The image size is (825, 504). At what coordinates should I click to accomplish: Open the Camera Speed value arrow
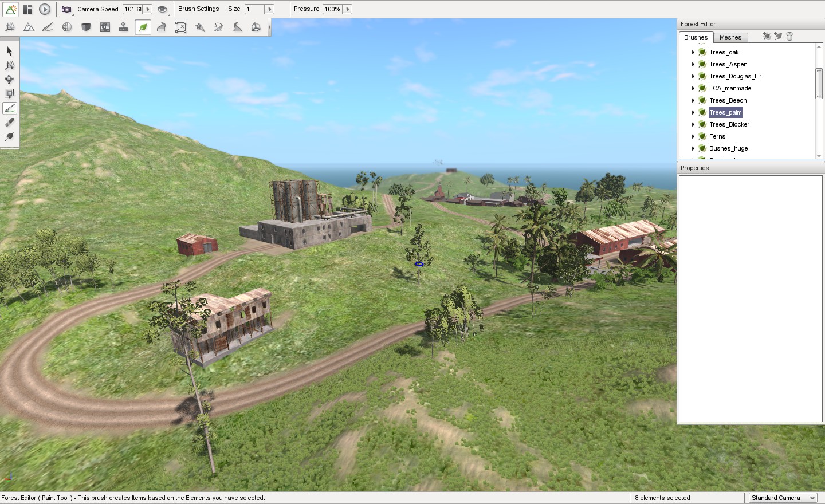click(148, 9)
